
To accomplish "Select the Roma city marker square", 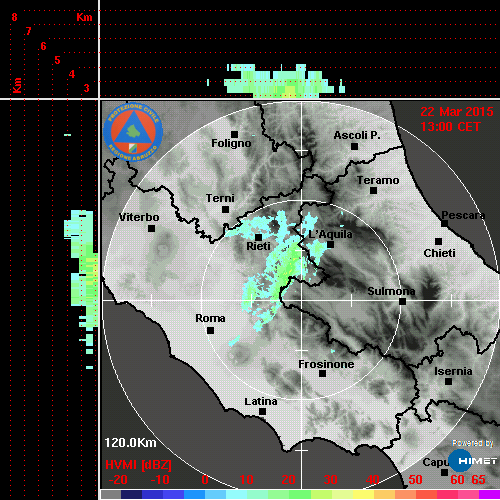I will (210, 331).
